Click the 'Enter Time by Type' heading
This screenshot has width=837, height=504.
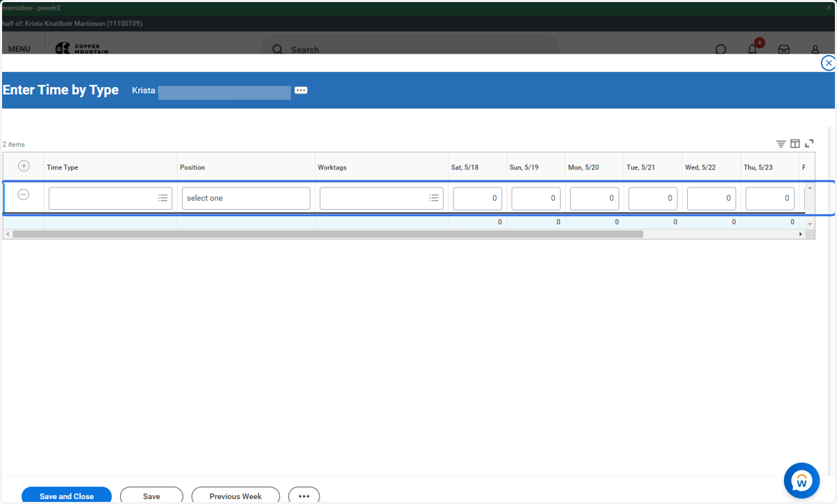[61, 90]
